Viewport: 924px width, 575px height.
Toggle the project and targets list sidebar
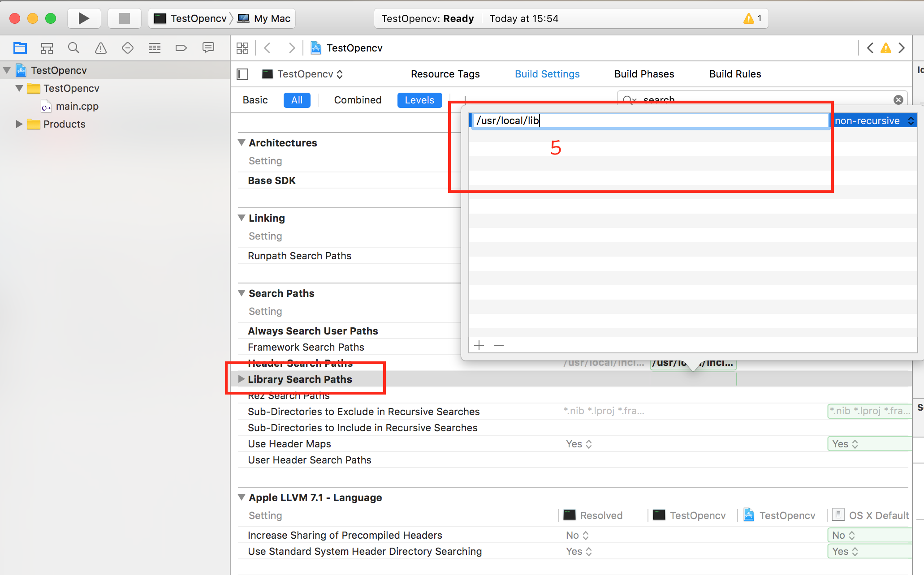point(242,74)
